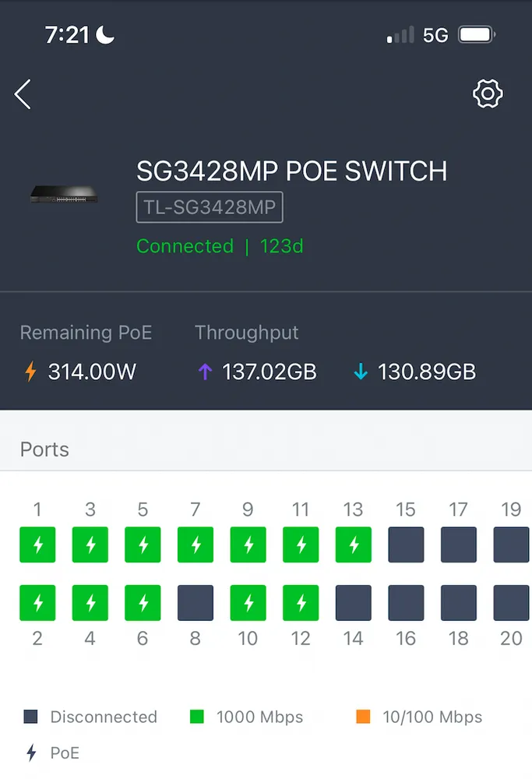Tap the back arrow icon
The height and width of the screenshot is (779, 532).
click(x=23, y=94)
